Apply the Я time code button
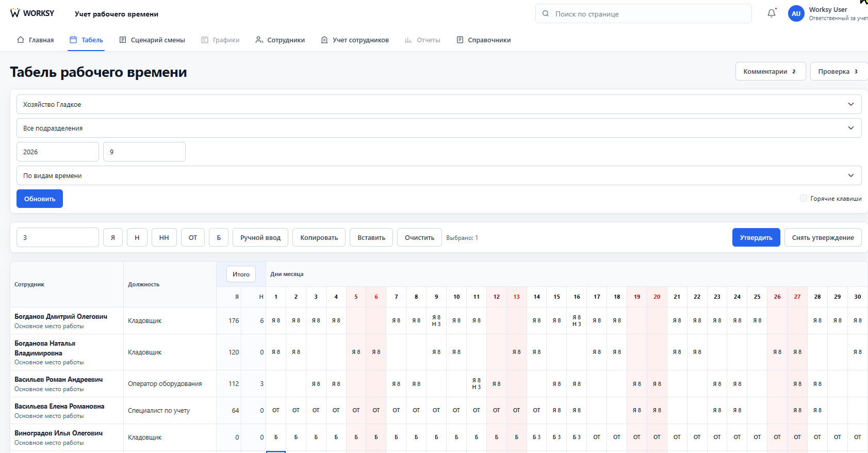This screenshot has width=868, height=453. click(113, 237)
